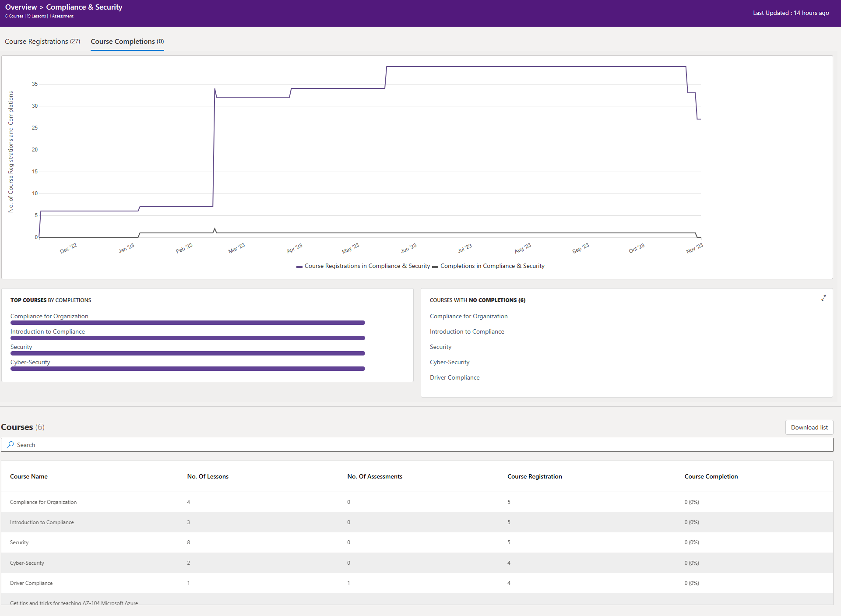Click the Jun '23 axis label
The image size is (841, 616).
[408, 248]
